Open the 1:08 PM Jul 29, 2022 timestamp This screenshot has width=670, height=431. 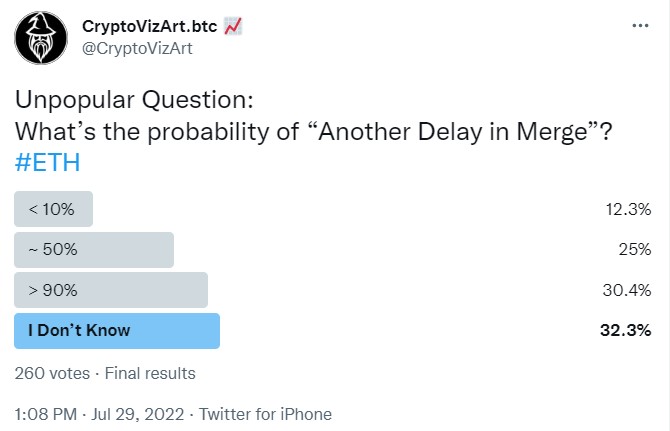point(101,413)
